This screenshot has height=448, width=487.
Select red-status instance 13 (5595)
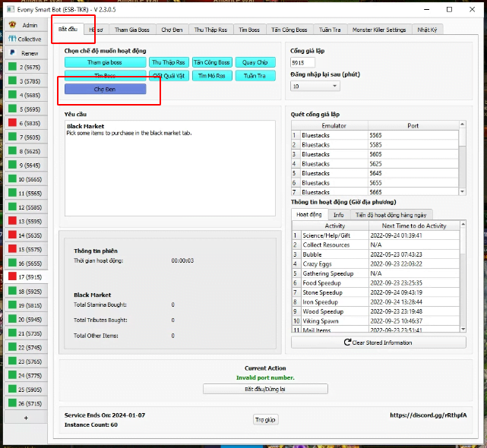tap(24, 221)
